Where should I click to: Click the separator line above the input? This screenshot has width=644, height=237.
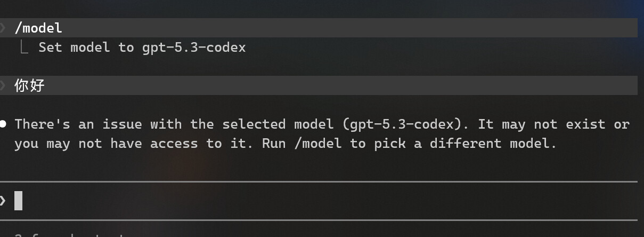tap(319, 182)
